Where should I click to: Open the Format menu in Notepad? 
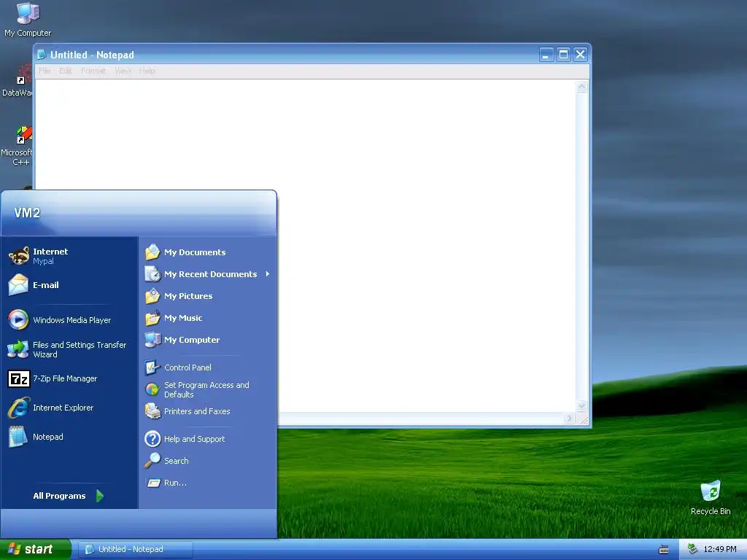[x=93, y=71]
